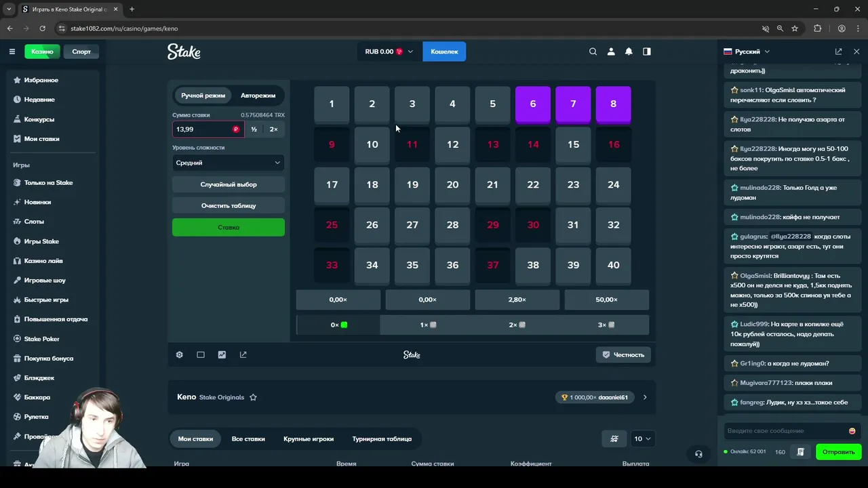Open Слоты in sidebar
The image size is (868, 488).
coord(34,222)
